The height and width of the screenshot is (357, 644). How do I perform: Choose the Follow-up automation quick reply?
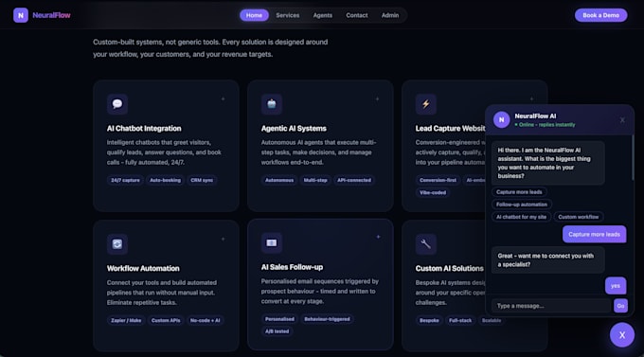pyautogui.click(x=522, y=205)
